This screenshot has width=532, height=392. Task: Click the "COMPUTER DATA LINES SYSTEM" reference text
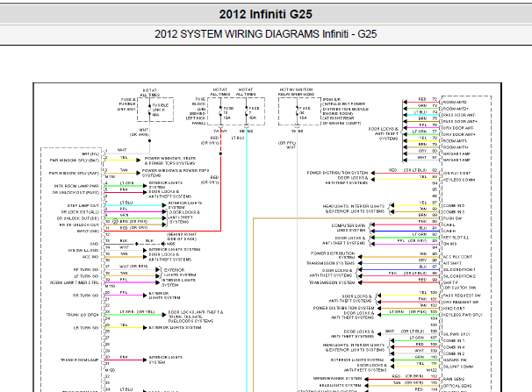pos(349,228)
